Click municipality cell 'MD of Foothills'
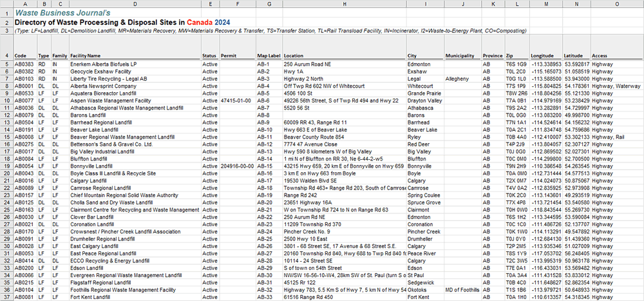 coord(463,290)
